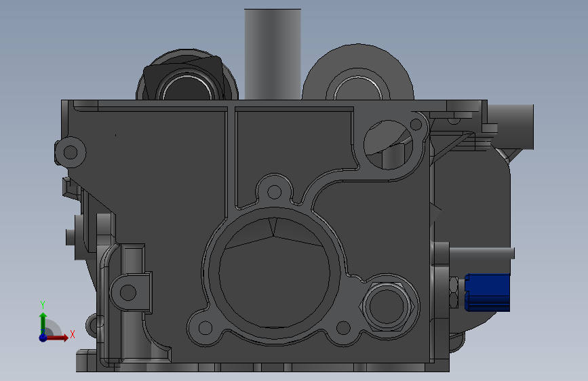Select the round opening in the upper-right flange
This screenshot has height=381, width=588.
click(x=388, y=145)
